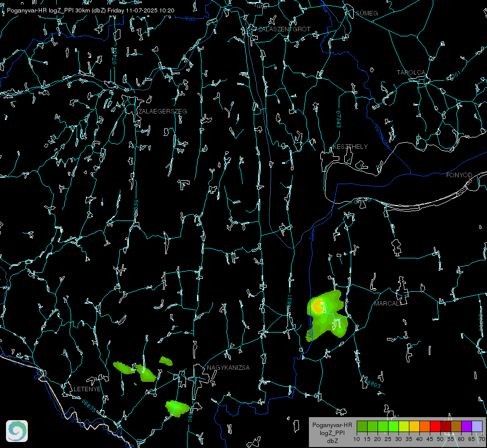Screen dimensions: 487x448
Task: Click the radar title text with date 11-07-2025
Action: [x=91, y=10]
